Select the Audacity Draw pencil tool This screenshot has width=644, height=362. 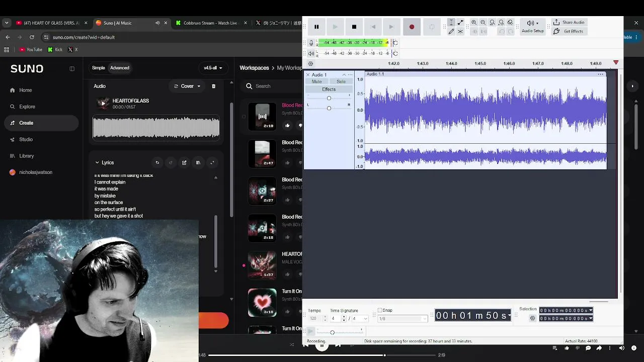(x=451, y=32)
